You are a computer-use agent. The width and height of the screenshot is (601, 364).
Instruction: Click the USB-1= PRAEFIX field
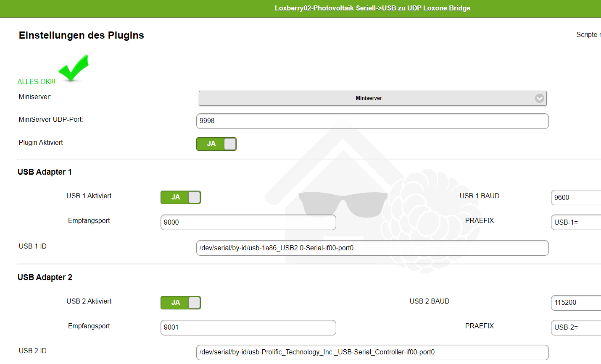click(576, 222)
